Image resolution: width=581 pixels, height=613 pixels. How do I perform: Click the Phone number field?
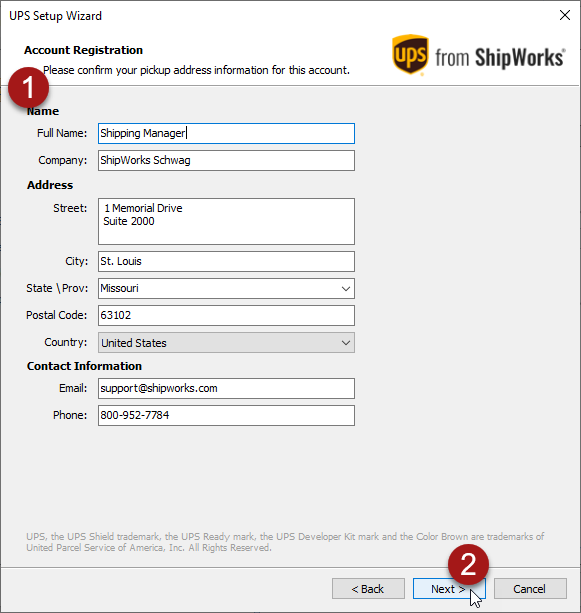click(226, 415)
